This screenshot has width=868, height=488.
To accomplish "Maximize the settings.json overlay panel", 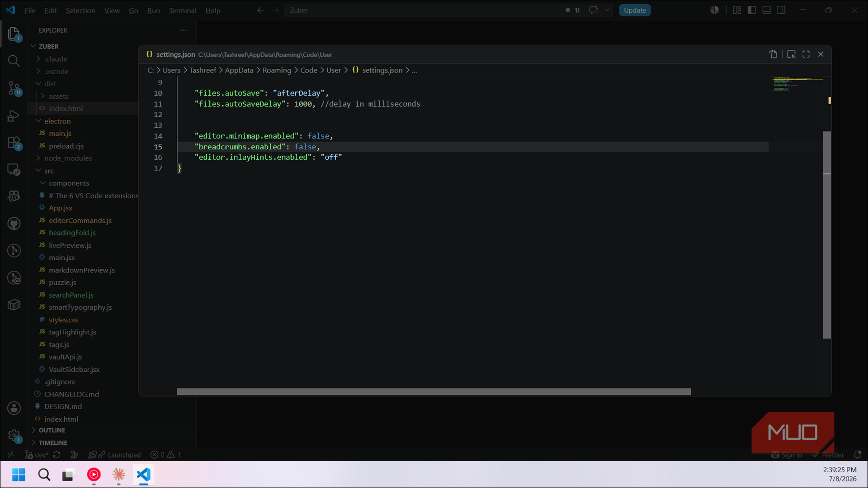I will click(806, 54).
